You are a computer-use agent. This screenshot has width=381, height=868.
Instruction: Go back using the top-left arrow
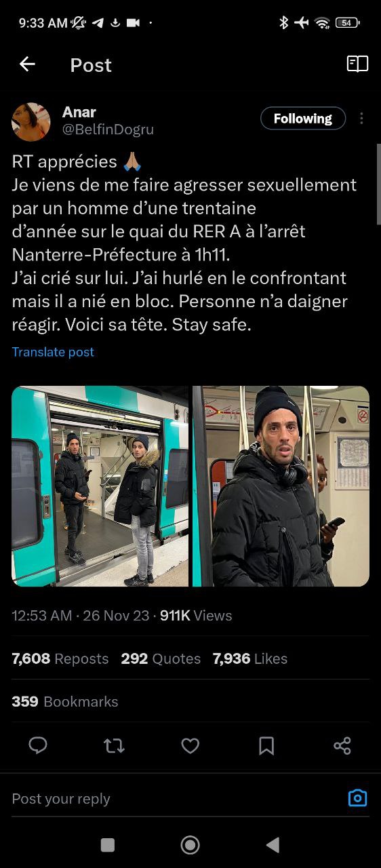click(27, 64)
